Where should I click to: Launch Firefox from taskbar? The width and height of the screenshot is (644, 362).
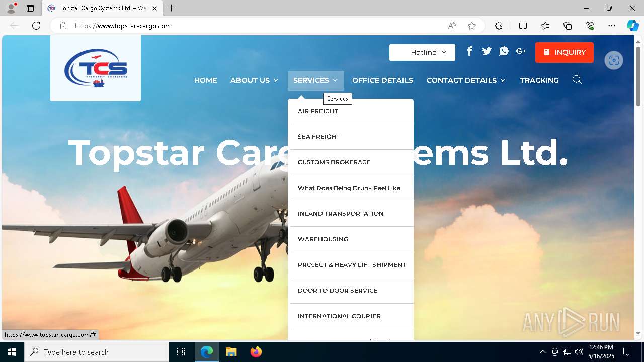[x=256, y=352]
